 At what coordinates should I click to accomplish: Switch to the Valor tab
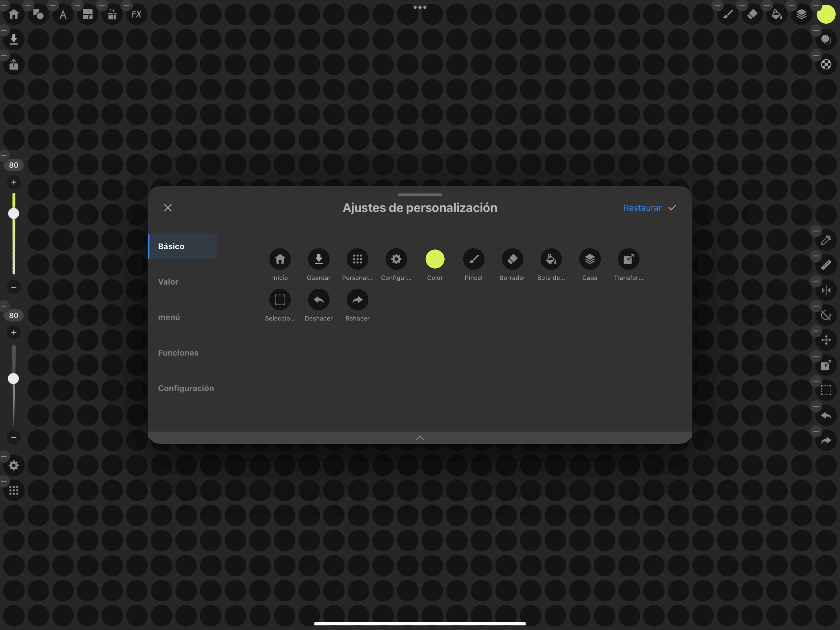click(168, 282)
